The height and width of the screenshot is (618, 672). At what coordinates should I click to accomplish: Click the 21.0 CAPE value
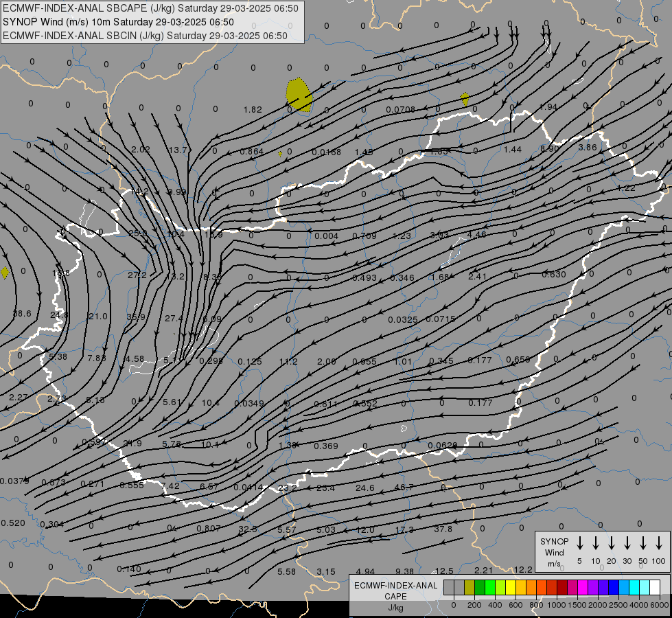click(x=97, y=316)
